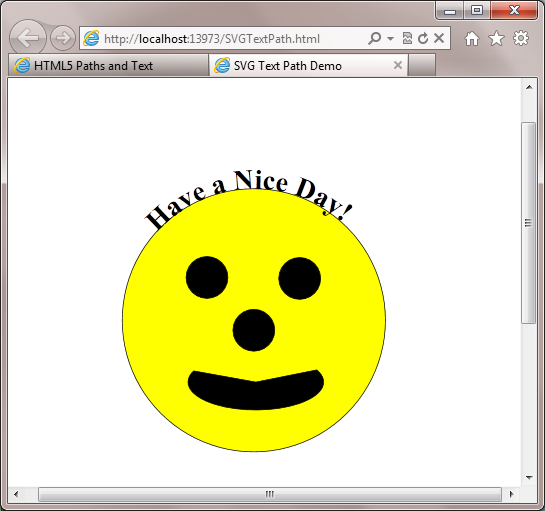Click the search magnifier in address bar
This screenshot has width=545, height=511.
point(374,38)
